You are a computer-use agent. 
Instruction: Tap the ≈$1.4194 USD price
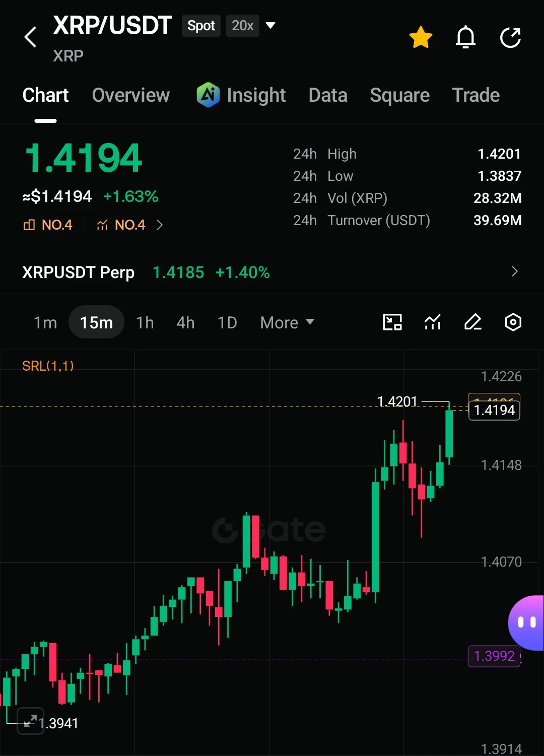point(57,196)
